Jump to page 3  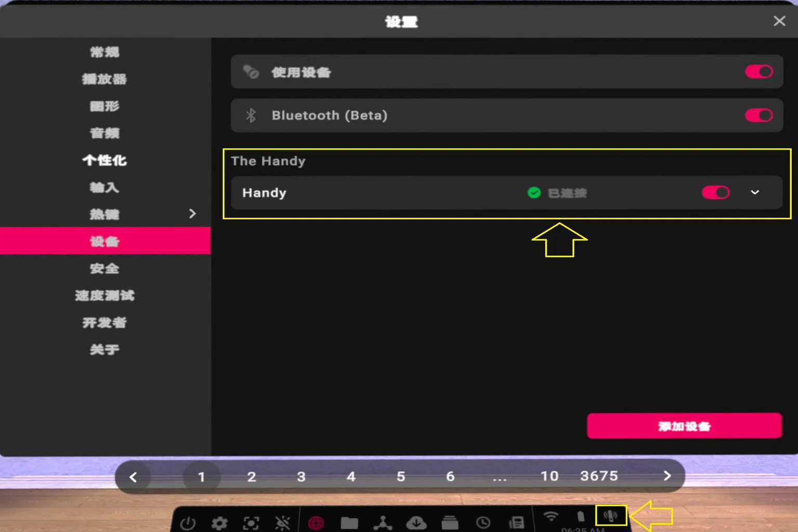(301, 476)
